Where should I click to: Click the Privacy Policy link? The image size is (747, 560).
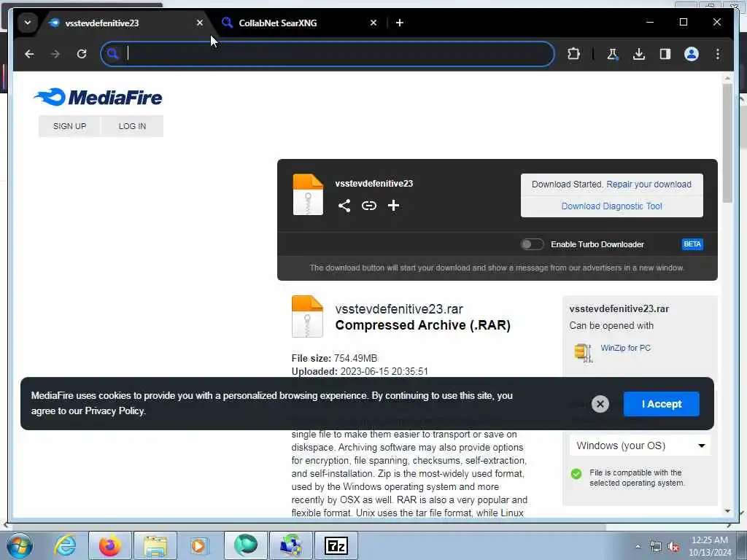[x=115, y=411]
